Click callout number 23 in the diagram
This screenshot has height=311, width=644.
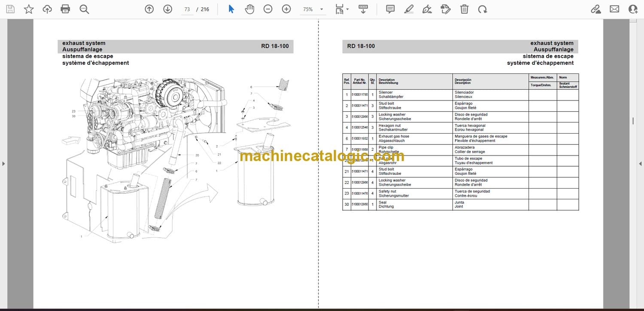tap(74, 111)
